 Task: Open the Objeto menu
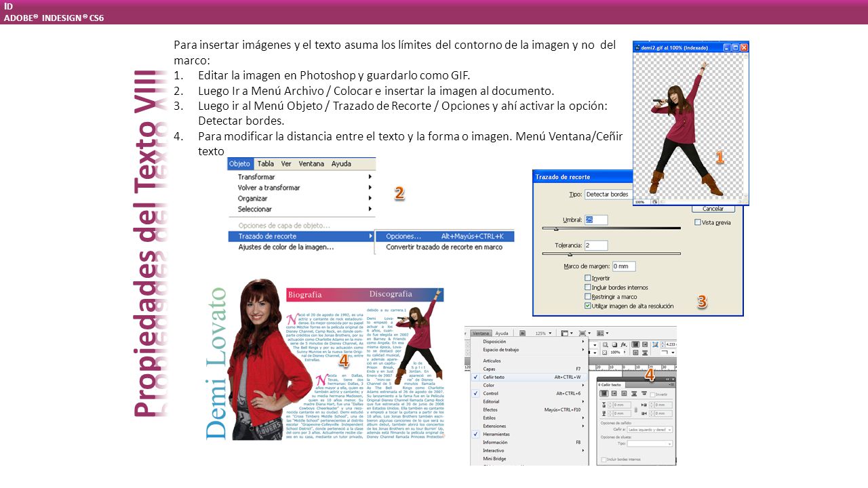[239, 164]
